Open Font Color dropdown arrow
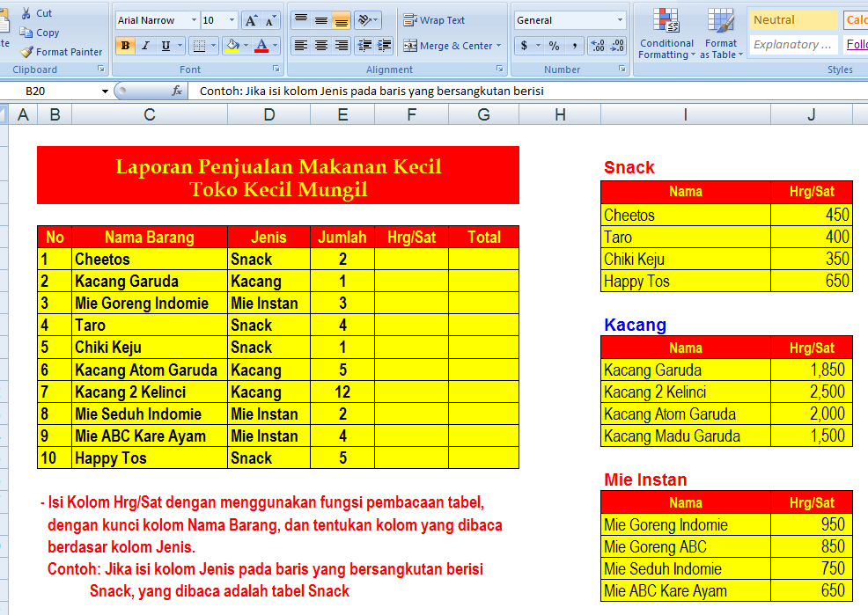 276,46
